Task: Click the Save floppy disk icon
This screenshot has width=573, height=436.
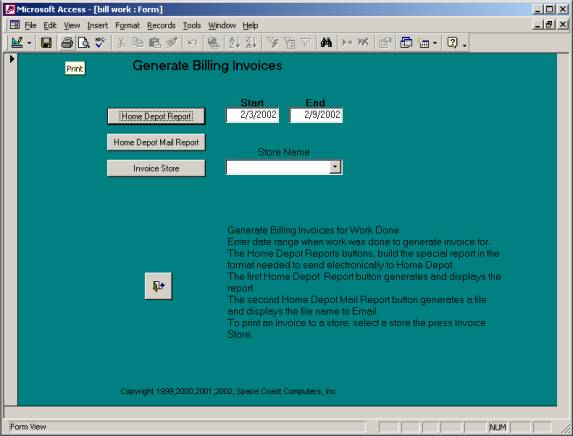Action: tap(46, 43)
